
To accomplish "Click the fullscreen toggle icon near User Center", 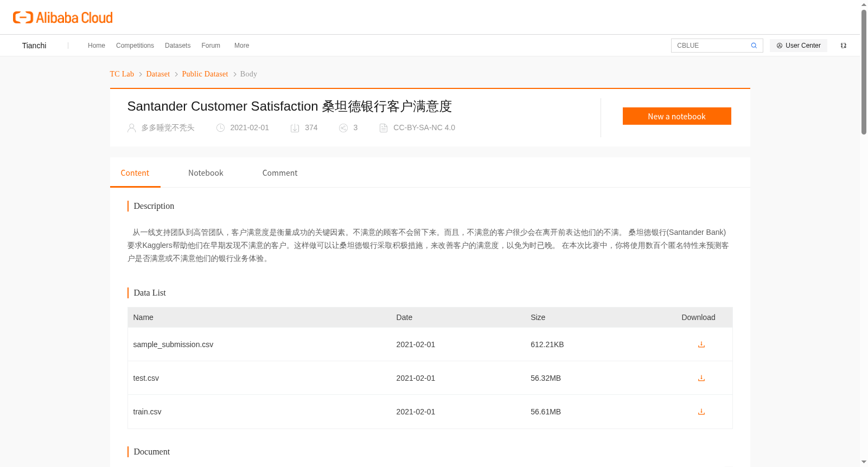I will point(844,46).
